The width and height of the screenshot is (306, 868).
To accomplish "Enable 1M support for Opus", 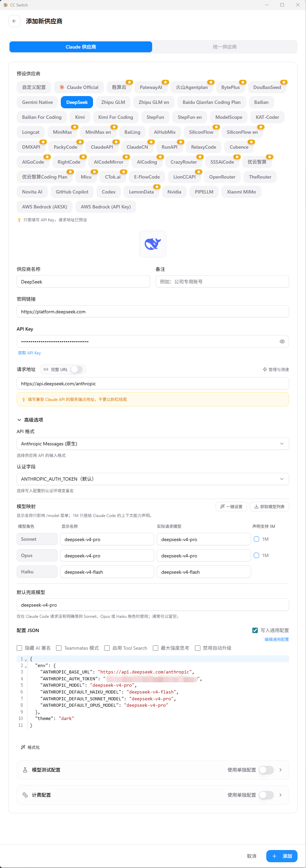I will pyautogui.click(x=256, y=555).
